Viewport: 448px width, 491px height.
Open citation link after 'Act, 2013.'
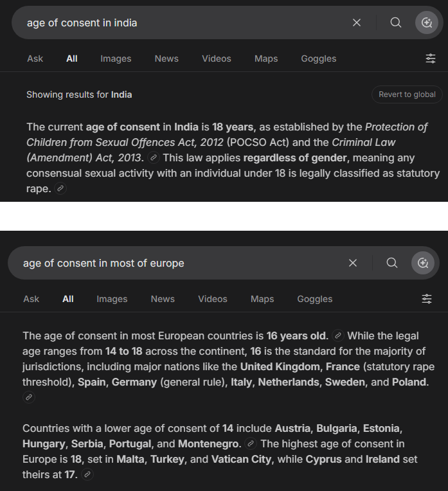(154, 157)
